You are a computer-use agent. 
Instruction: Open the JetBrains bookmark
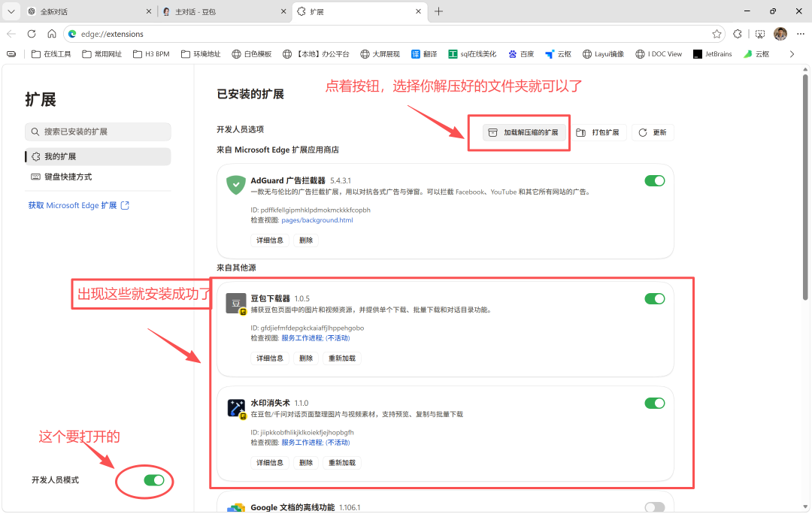(x=713, y=54)
